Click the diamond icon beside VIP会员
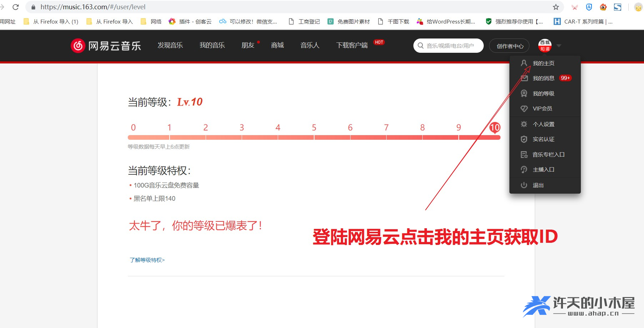644x328 pixels. click(x=524, y=108)
